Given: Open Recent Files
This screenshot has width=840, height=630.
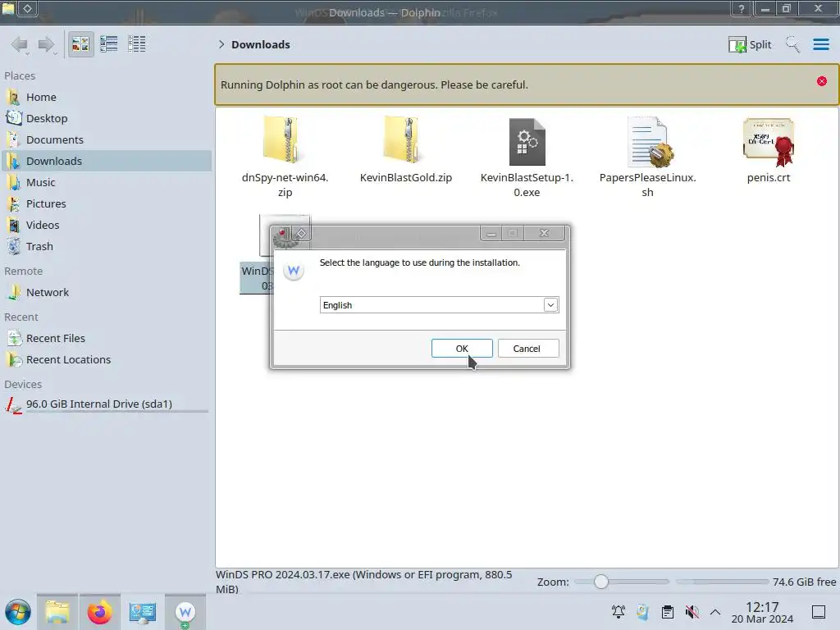Looking at the screenshot, I should click(x=106, y=339).
